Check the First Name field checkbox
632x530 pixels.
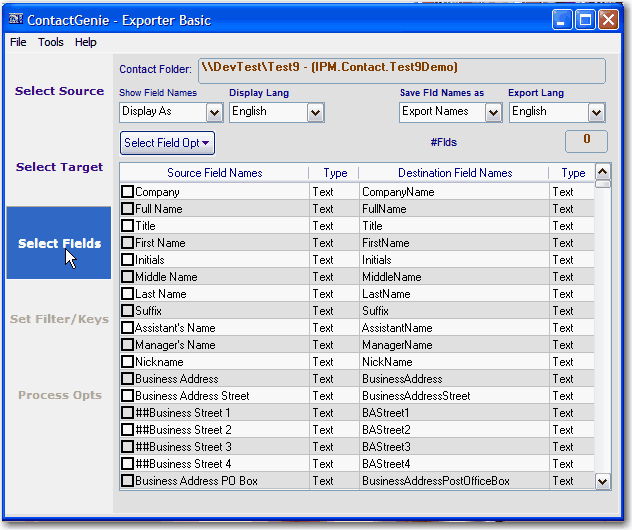128,242
